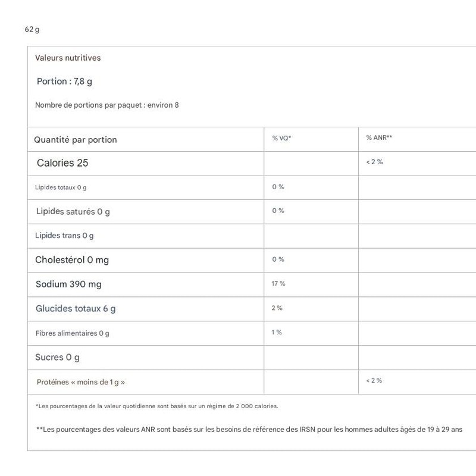Click the "Valeurs nutritives" heading
The width and height of the screenshot is (476, 476).
tap(68, 58)
